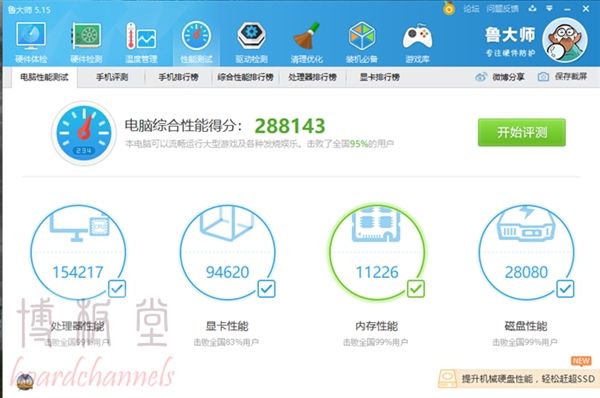Screen dimensions: 600x398
Task: Uncheck the 磁盘性能 checkbox (28080)
Action: click(565, 289)
